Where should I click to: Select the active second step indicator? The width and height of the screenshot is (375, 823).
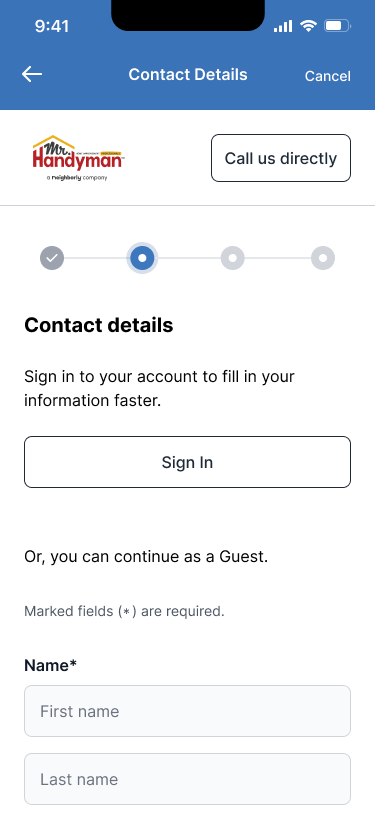coord(142,258)
